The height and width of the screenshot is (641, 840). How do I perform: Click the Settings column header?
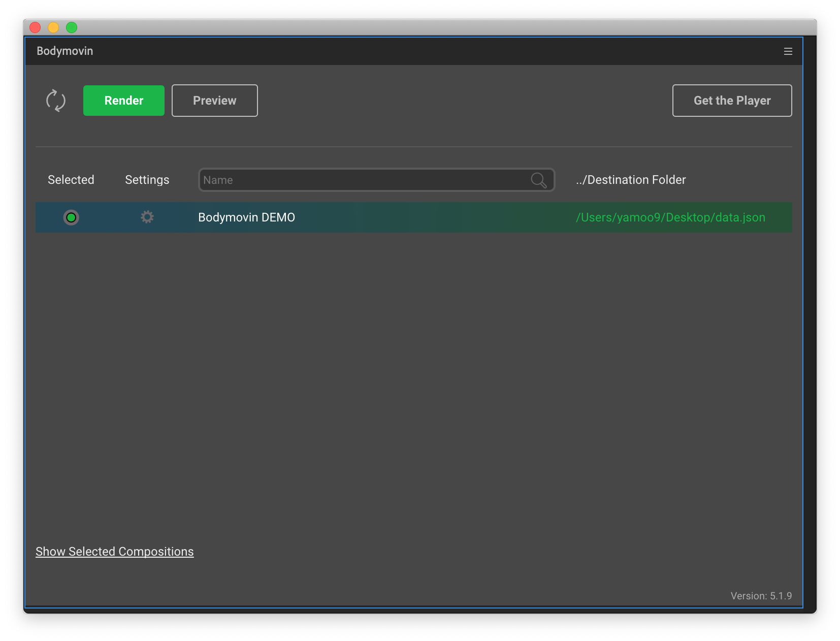click(147, 180)
